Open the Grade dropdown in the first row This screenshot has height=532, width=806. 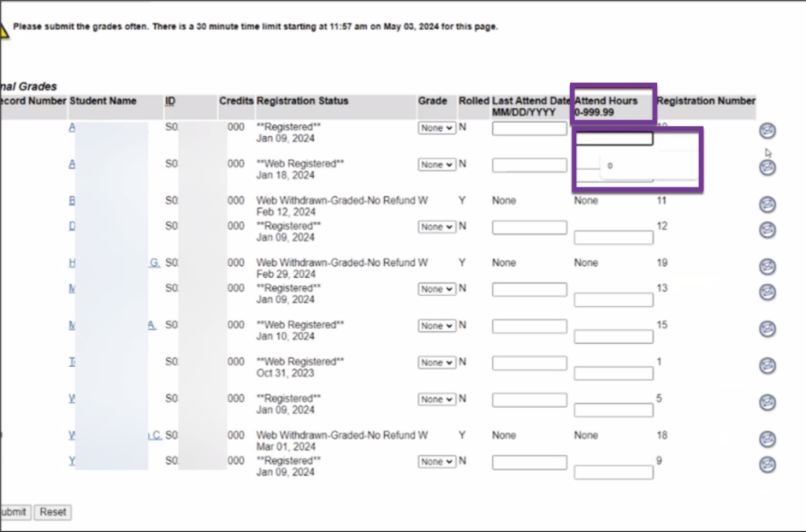(x=436, y=127)
